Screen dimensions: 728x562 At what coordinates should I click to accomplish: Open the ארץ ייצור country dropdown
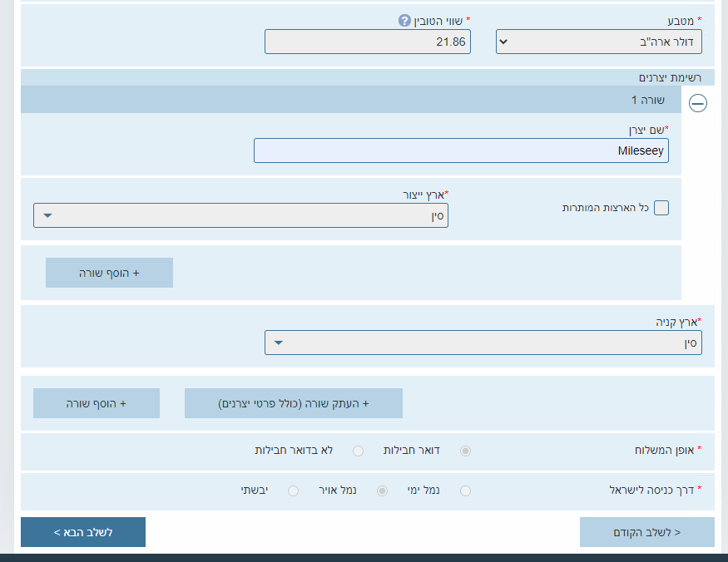[240, 215]
